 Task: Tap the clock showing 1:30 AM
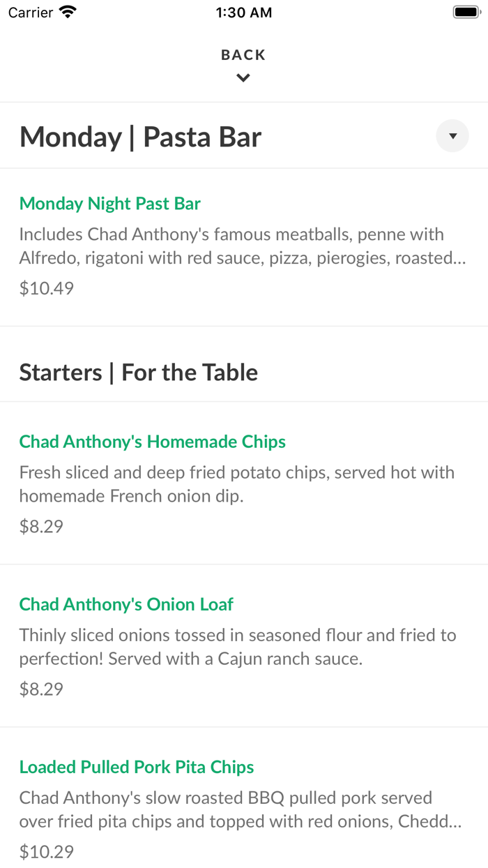243,12
